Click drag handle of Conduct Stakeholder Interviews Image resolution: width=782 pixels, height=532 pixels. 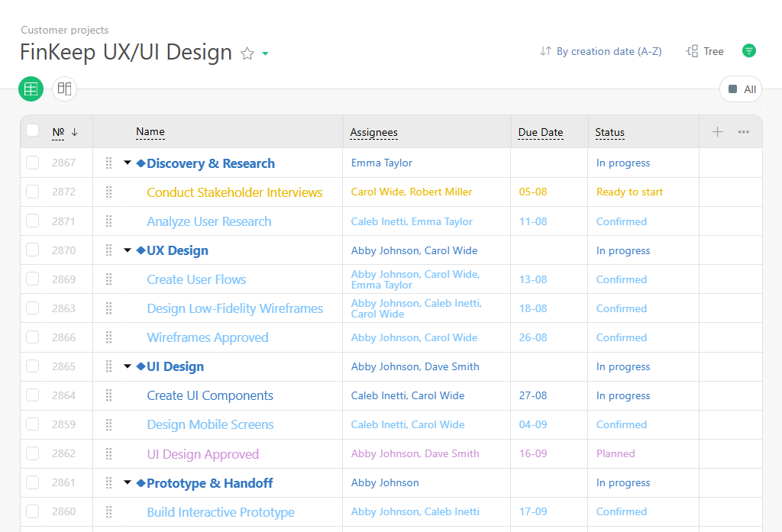tap(108, 192)
